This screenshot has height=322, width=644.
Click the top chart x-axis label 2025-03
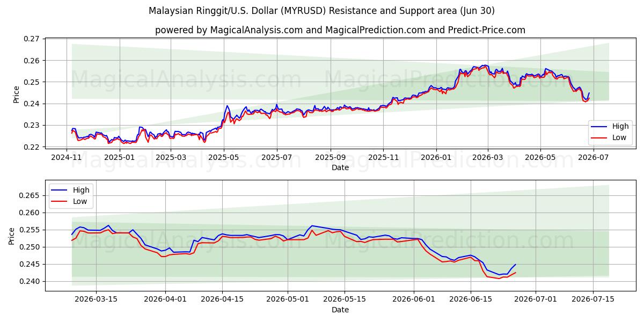pyautogui.click(x=171, y=157)
